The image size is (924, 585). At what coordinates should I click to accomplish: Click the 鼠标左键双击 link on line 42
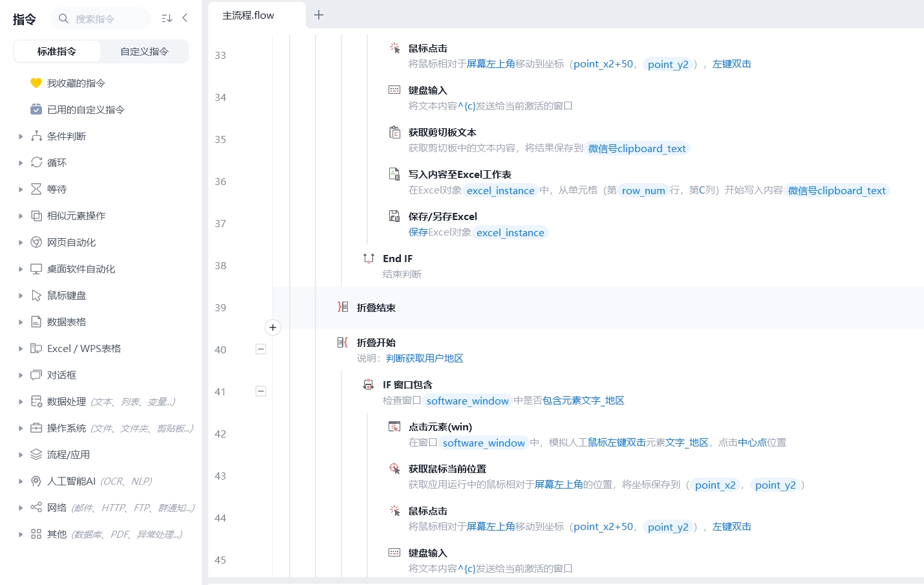click(x=617, y=443)
